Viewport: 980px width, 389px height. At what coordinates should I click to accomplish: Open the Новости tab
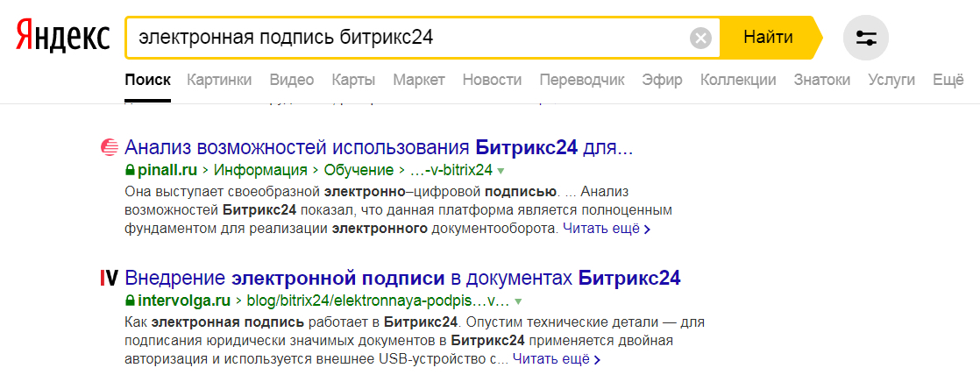tap(492, 80)
